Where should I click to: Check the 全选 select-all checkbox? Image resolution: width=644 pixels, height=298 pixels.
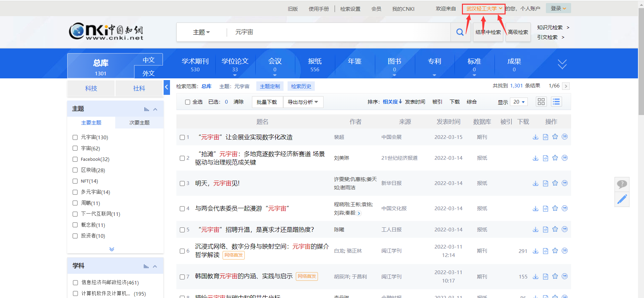tap(187, 102)
